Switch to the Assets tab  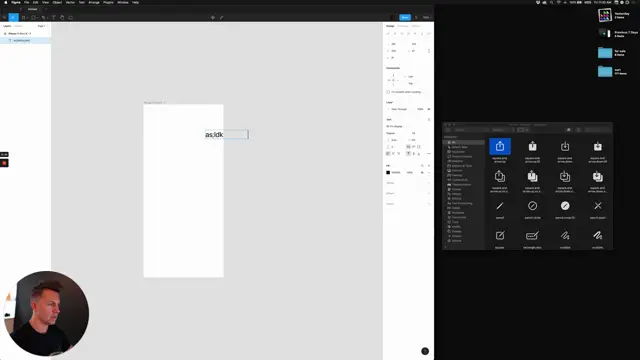[x=18, y=26]
